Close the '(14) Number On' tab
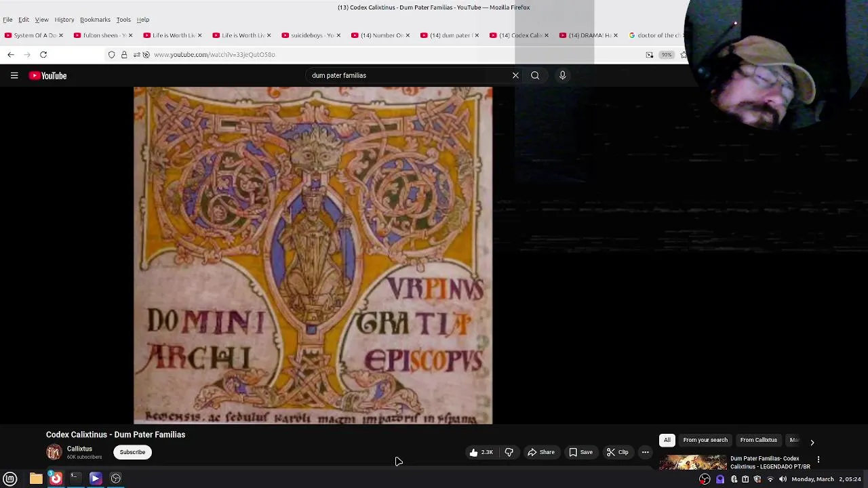The width and height of the screenshot is (868, 488). (408, 35)
